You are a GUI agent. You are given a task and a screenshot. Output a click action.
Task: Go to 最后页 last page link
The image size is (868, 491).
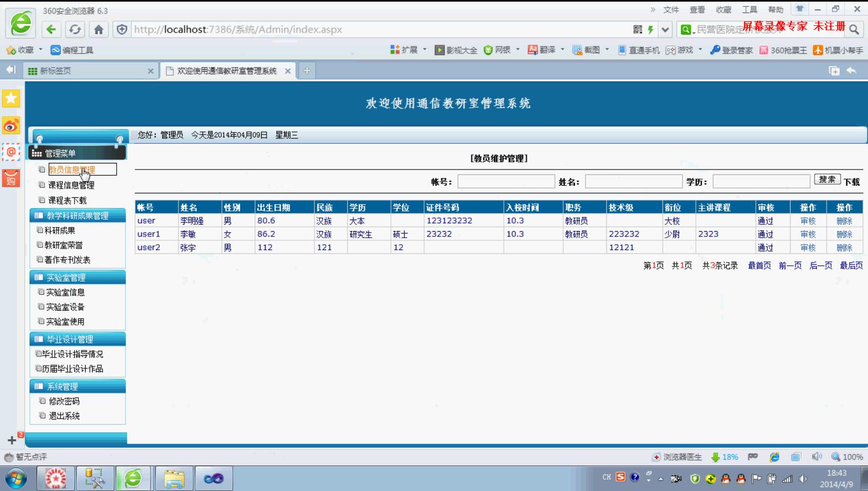click(851, 265)
